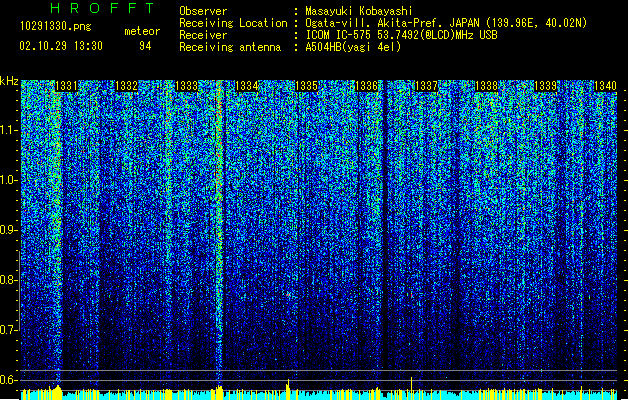Viewport: 629px width, 400px height.
Task: Click the kHz axis unit label
Action: [9, 81]
